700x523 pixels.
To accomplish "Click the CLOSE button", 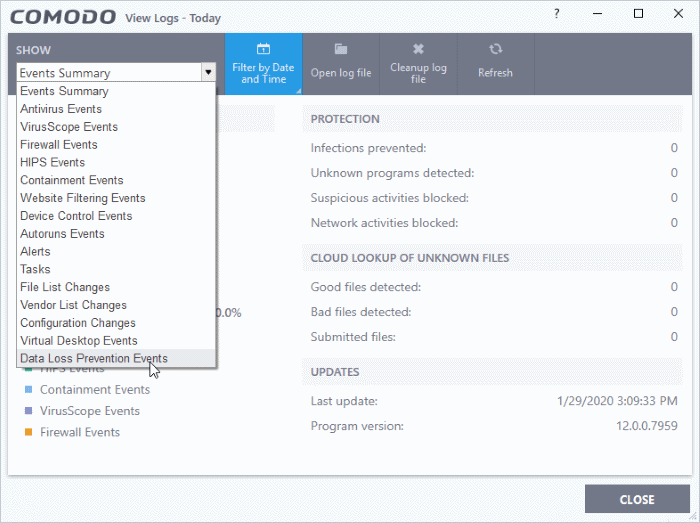I will [x=637, y=499].
